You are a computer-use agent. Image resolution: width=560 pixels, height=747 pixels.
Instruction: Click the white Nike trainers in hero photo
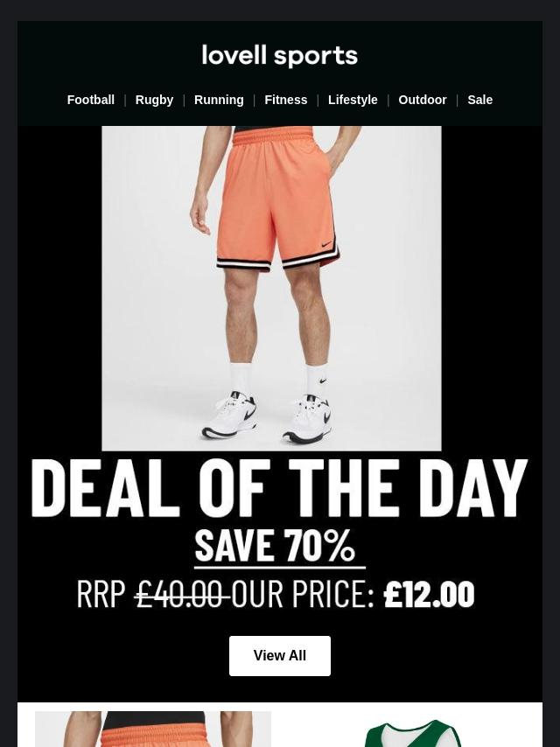click(x=267, y=417)
